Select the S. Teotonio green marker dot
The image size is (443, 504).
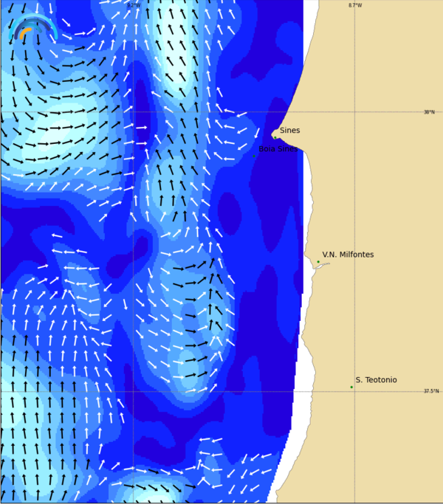pos(351,387)
